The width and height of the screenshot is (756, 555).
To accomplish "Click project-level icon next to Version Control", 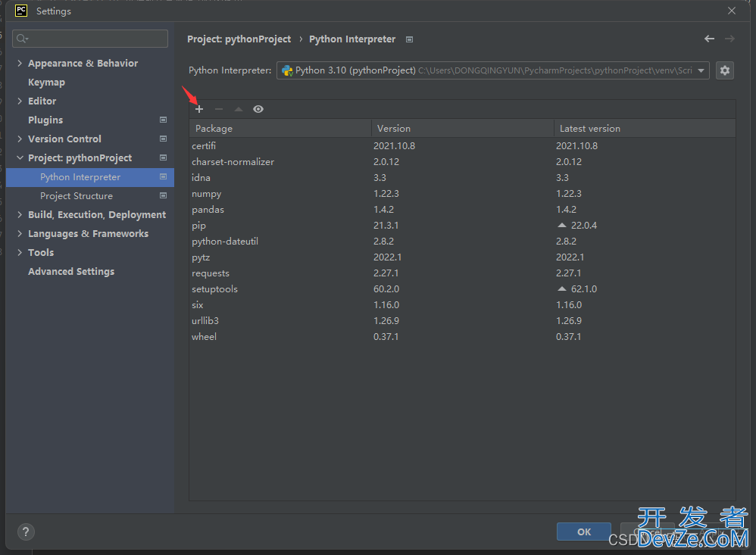I will tap(164, 139).
